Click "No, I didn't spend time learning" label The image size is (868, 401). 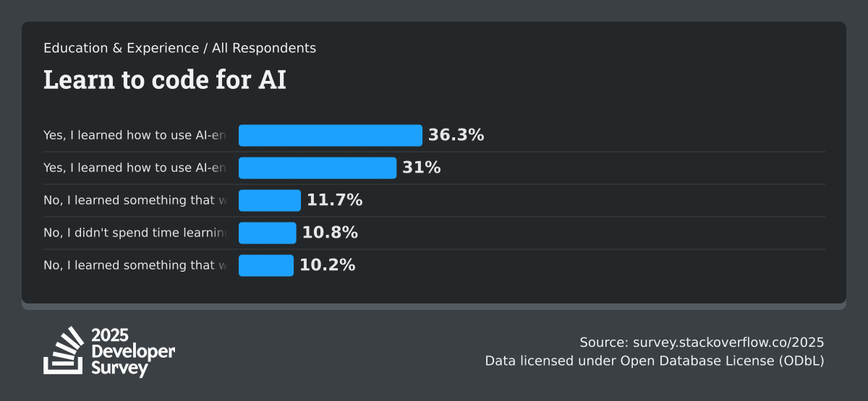tap(136, 233)
